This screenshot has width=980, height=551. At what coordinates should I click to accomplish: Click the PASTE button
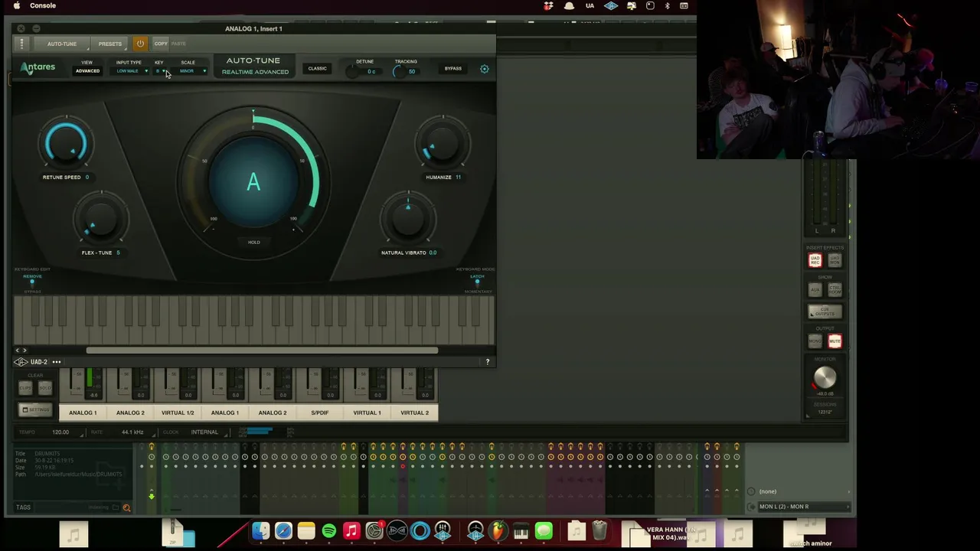178,44
